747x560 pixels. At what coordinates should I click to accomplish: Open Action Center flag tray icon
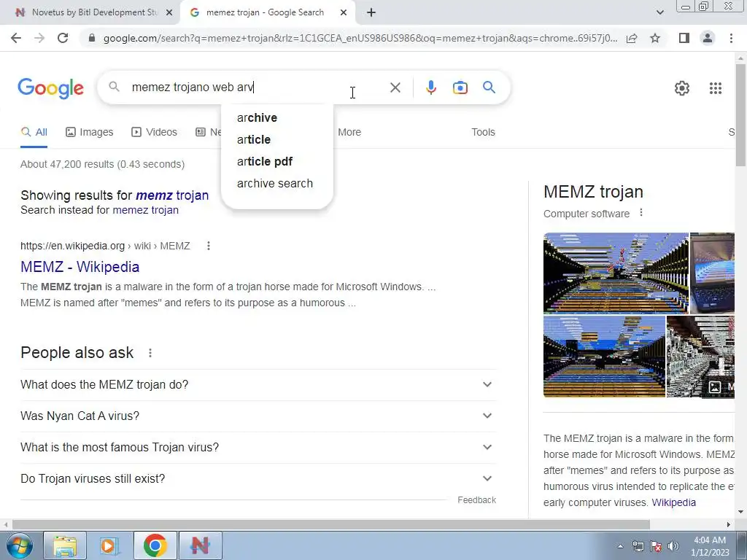656,546
